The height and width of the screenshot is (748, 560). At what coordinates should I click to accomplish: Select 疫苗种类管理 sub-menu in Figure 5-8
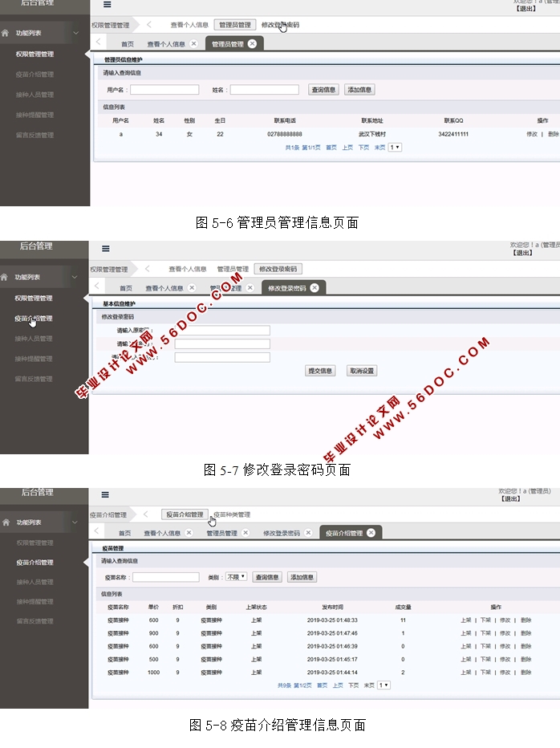[232, 514]
